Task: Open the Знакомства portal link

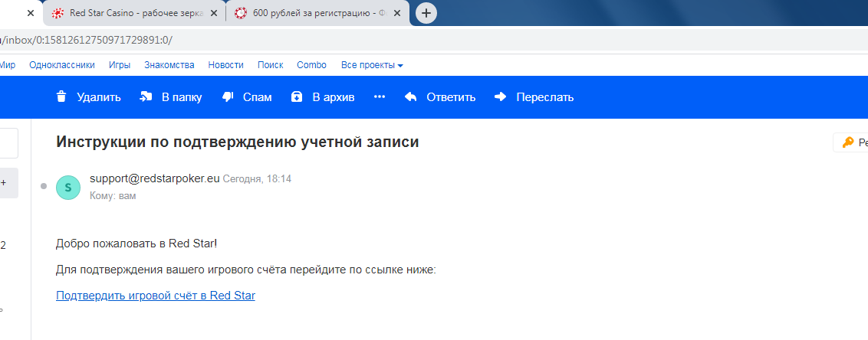Action: [169, 65]
